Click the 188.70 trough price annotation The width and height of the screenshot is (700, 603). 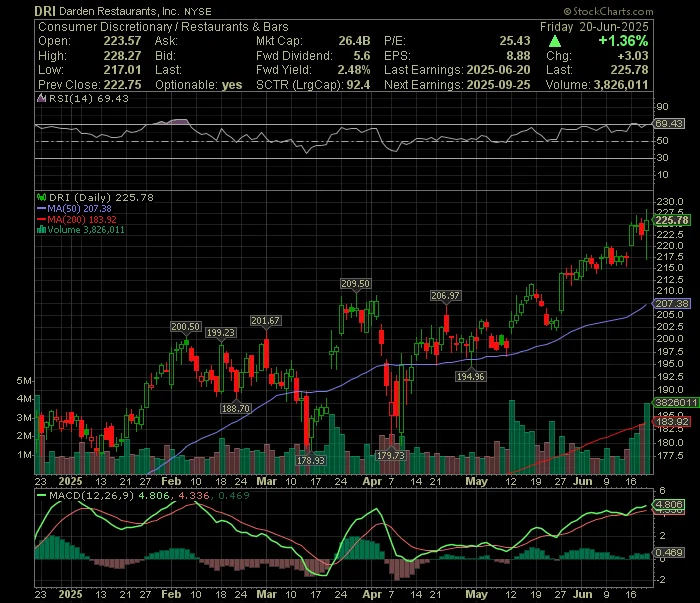click(x=235, y=408)
